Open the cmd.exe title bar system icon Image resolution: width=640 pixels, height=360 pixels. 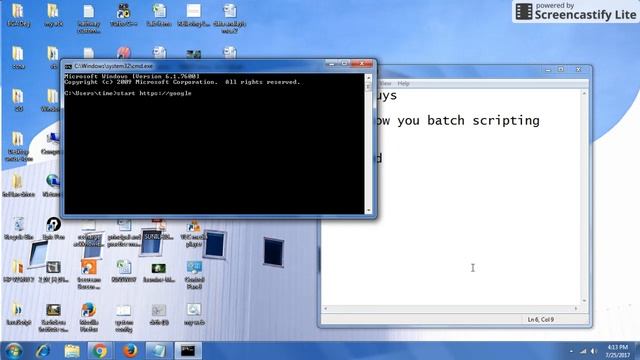68,66
